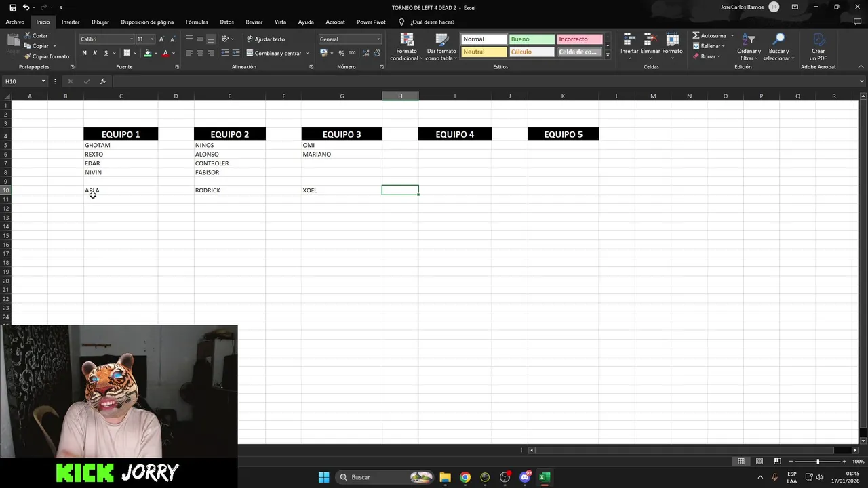The width and height of the screenshot is (868, 488).
Task: Open the General number format dropdown
Action: (x=378, y=39)
